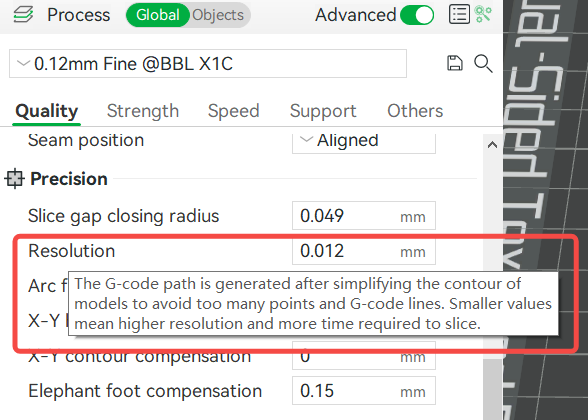Open the settings list comparison icon
588x420 pixels.
pos(459,15)
